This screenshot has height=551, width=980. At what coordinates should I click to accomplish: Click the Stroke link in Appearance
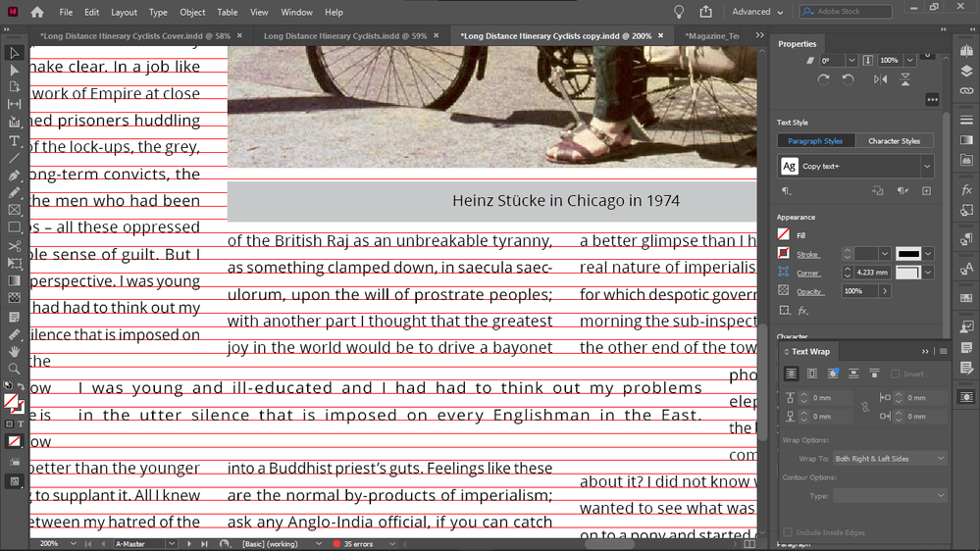807,254
